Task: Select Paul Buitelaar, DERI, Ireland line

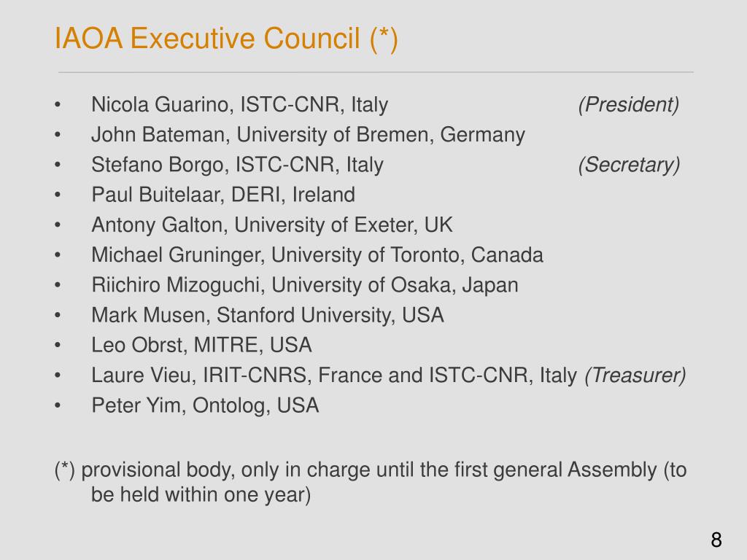Action: click(x=223, y=195)
